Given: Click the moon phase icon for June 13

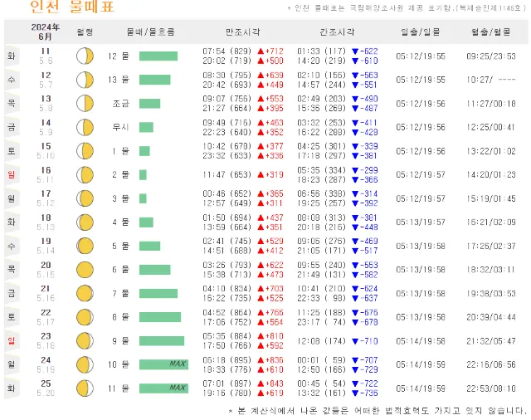Looking at the screenshot, I should 85,104.
